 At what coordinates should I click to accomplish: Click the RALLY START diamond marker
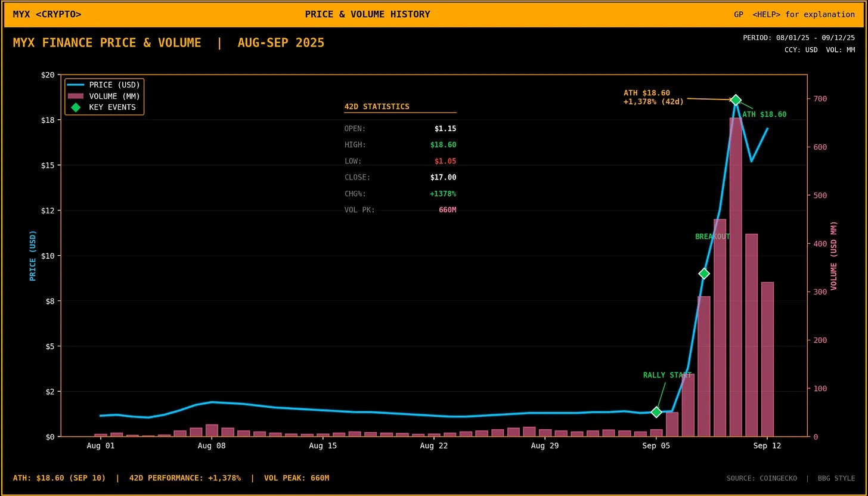656,412
